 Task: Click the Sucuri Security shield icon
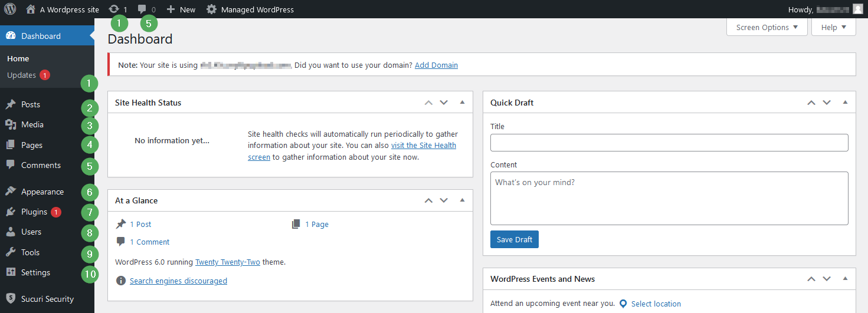pyautogui.click(x=11, y=299)
